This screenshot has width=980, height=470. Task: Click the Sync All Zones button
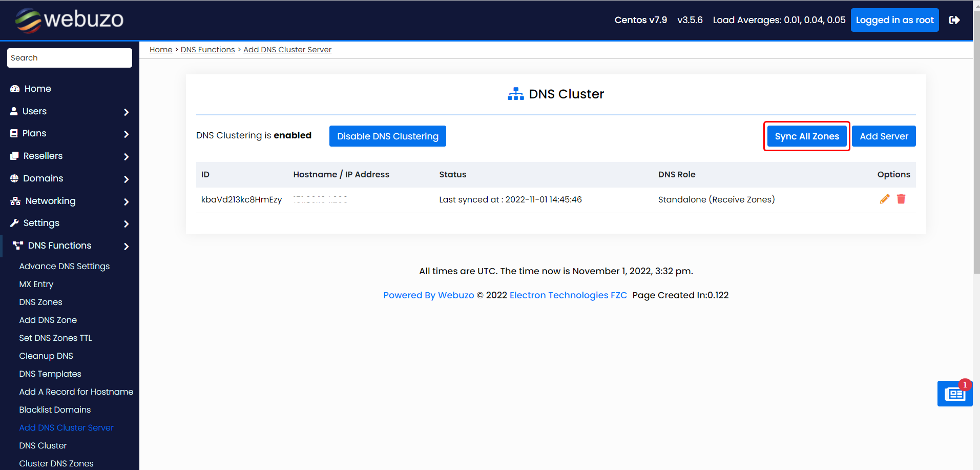tap(806, 136)
